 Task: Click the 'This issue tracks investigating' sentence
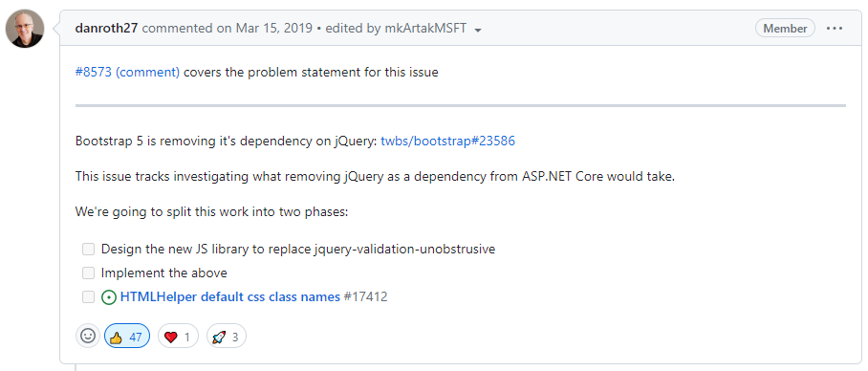pyautogui.click(x=376, y=177)
